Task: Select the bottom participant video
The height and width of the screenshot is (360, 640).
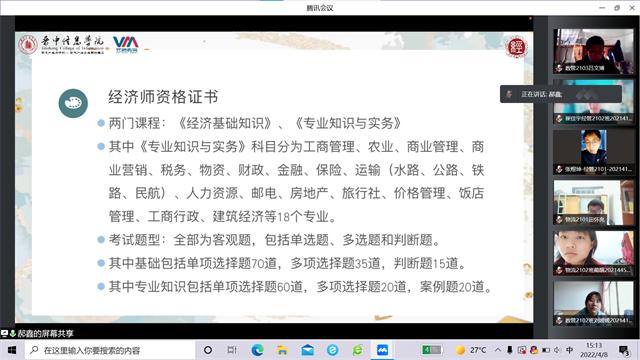Action: tap(593, 304)
